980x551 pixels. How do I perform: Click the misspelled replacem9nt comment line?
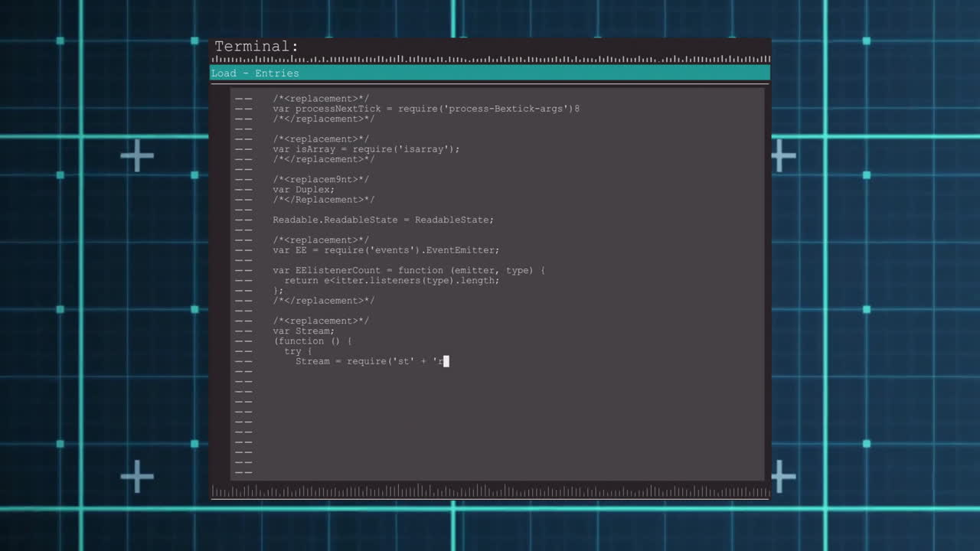(x=321, y=180)
